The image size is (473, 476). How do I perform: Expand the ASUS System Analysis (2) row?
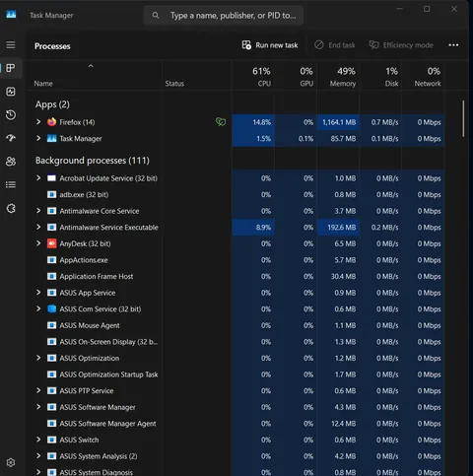pos(38,456)
